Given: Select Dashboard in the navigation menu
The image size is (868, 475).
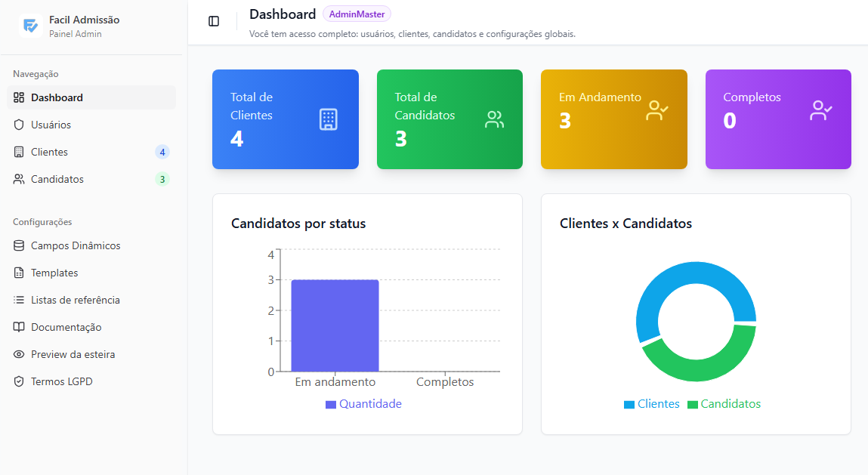Looking at the screenshot, I should coord(57,97).
